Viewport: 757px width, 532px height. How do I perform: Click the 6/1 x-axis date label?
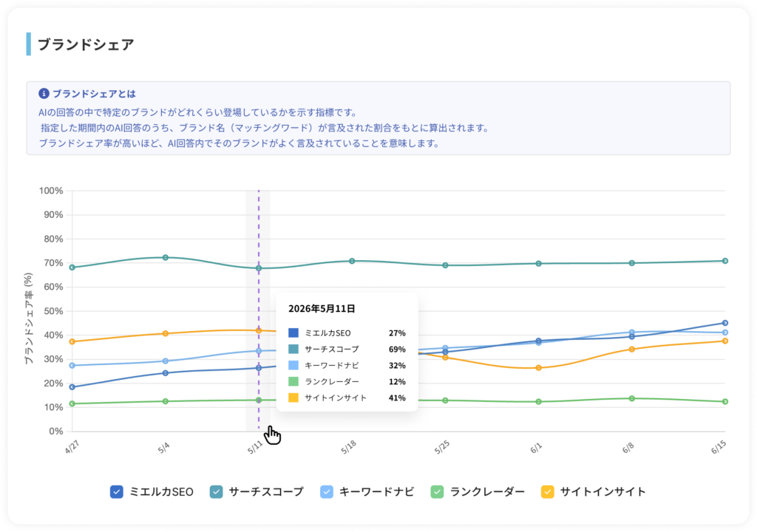[x=536, y=448]
